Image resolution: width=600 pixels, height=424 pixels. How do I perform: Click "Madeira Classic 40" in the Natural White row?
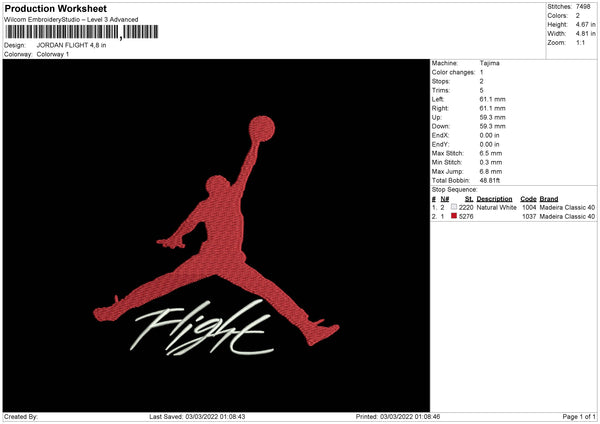click(567, 207)
